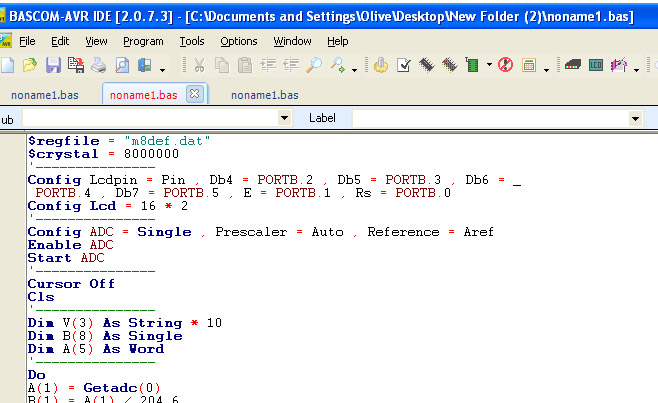
Task: Click the calculator-like toolbar icon
Action: click(x=529, y=65)
